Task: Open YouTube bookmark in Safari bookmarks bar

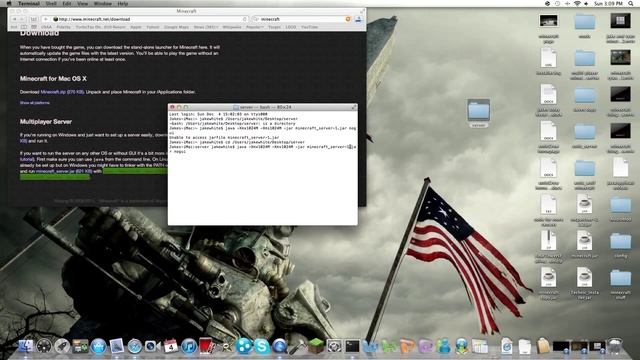Action: pos(309,27)
